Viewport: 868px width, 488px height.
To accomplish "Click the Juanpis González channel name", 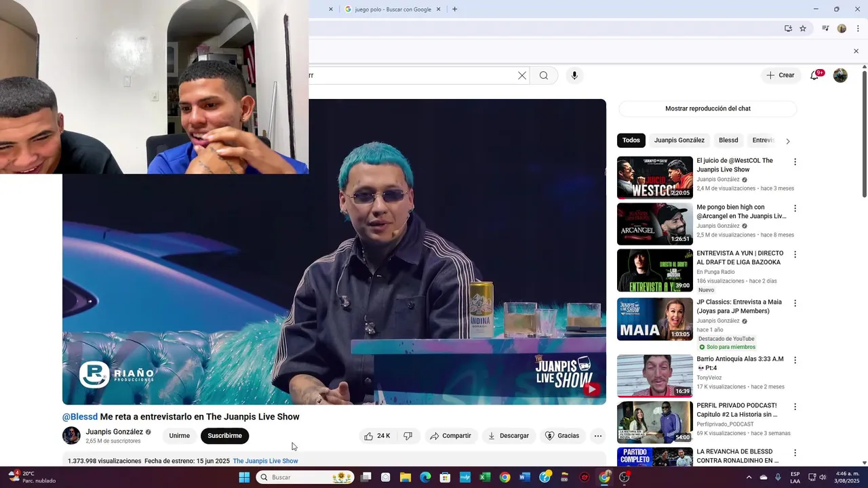I will click(x=114, y=432).
